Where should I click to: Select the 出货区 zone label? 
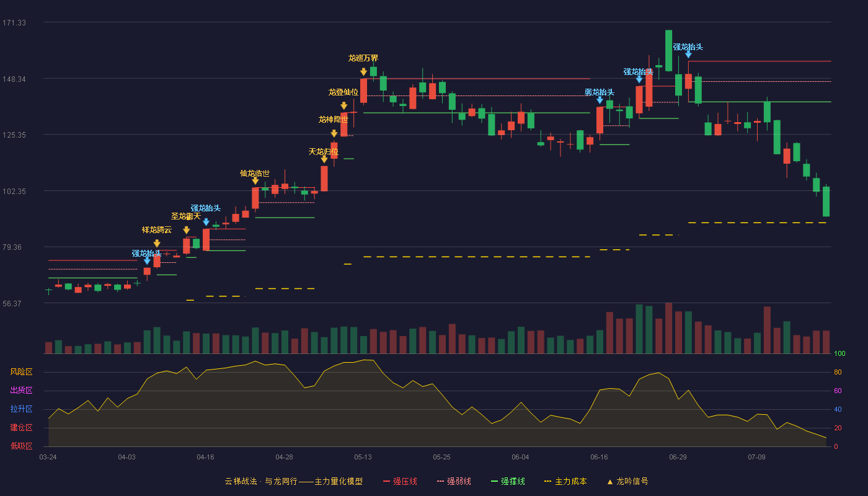pos(21,391)
